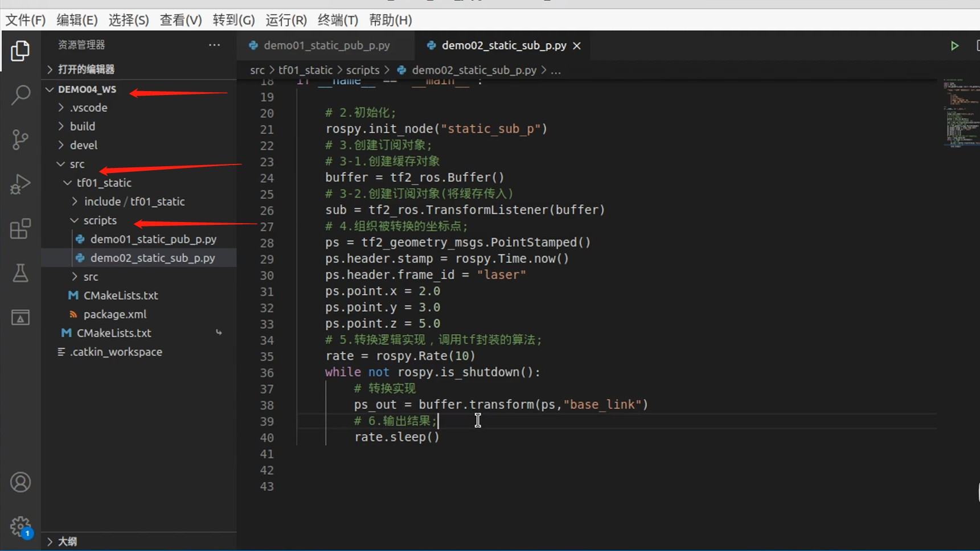Click the .catkin_workspace file icon
The image size is (980, 551).
61,352
